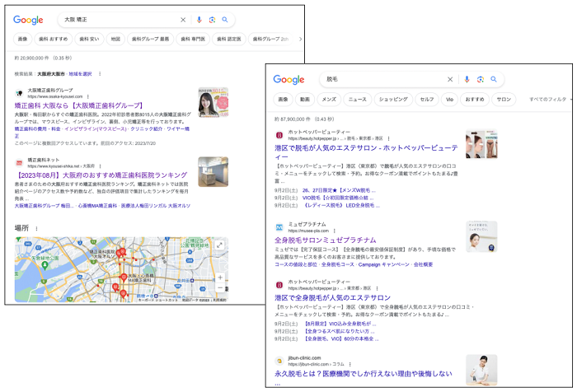
Task: Start voice search in 大阪 矯正 window
Action: tap(199, 20)
